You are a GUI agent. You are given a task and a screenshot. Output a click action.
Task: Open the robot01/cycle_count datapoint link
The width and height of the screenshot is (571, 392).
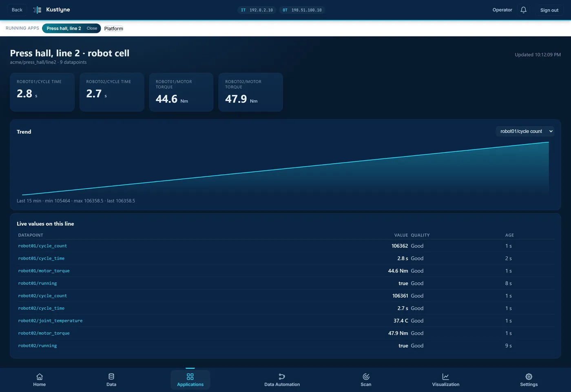click(x=42, y=246)
